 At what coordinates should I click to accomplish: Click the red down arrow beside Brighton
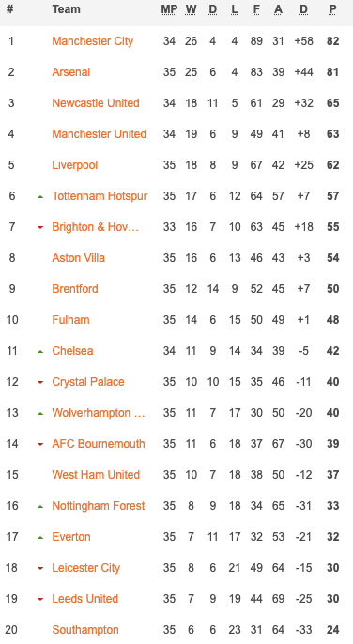tap(40, 228)
